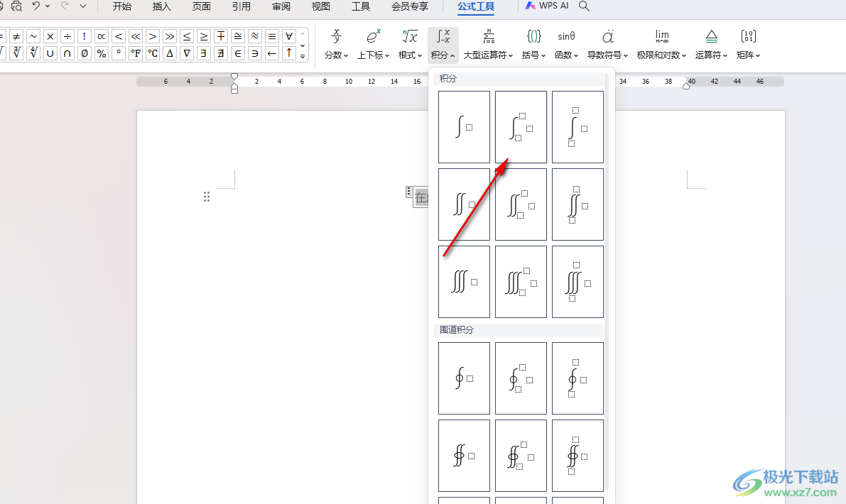Show next row of symbols
Image resolution: width=846 pixels, height=504 pixels.
coord(303,46)
